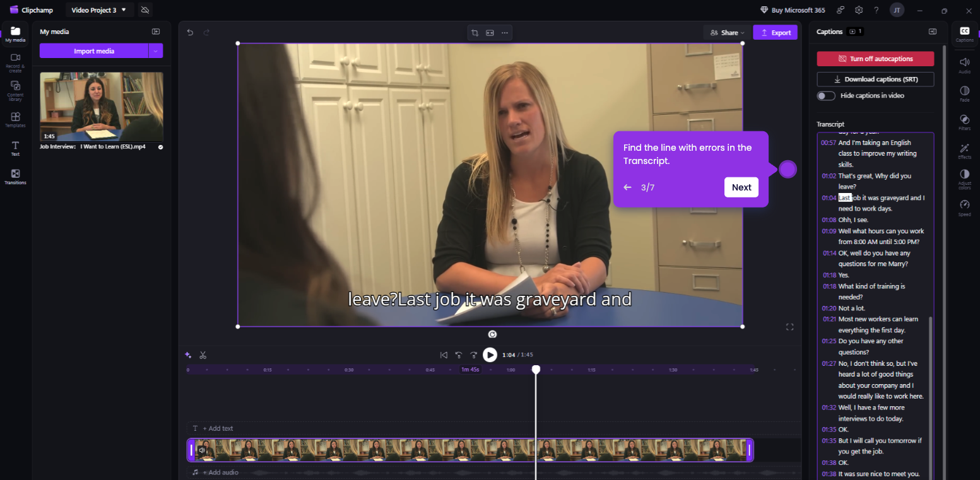Expand Import media dropdown arrow
Screen dimensions: 980x480
(156, 51)
